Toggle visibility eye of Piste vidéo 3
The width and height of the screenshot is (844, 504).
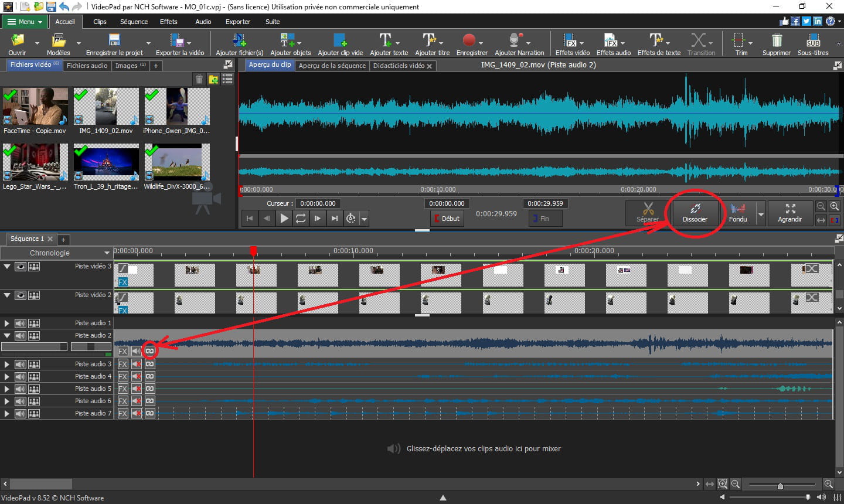(x=21, y=267)
